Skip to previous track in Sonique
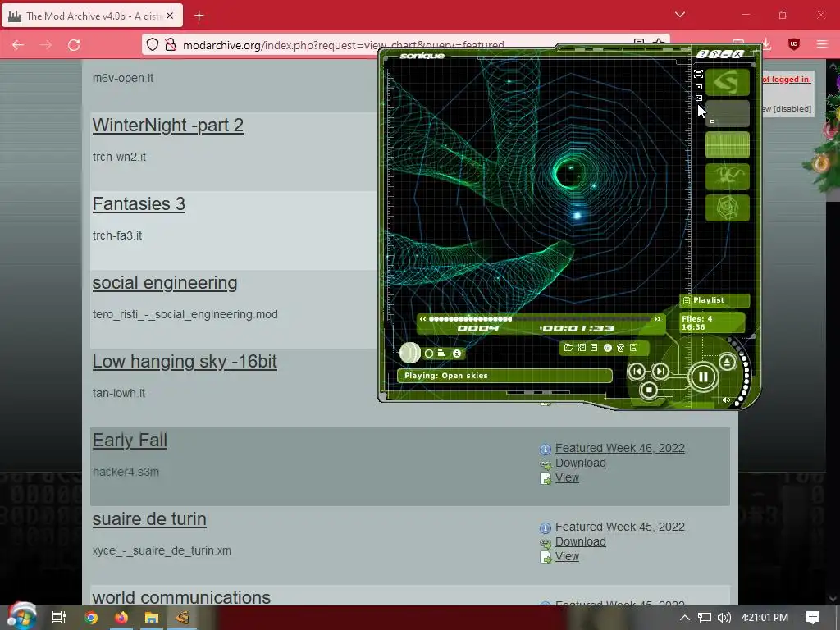This screenshot has width=840, height=630. (637, 371)
